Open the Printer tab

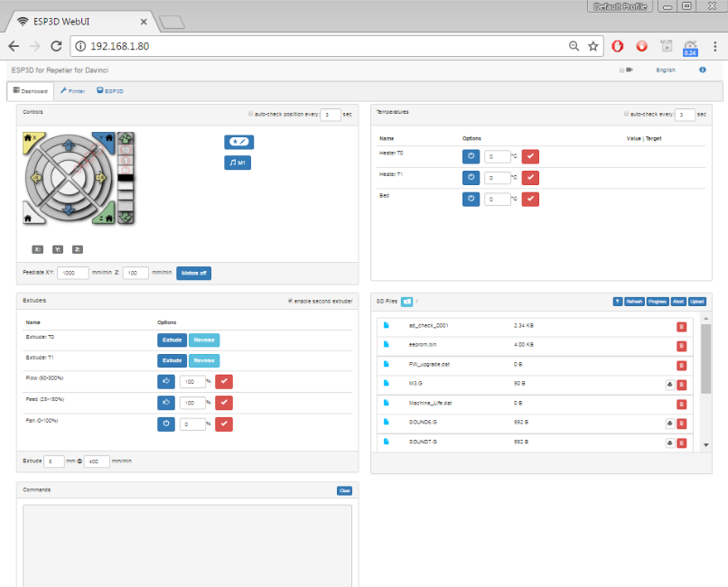[x=72, y=91]
